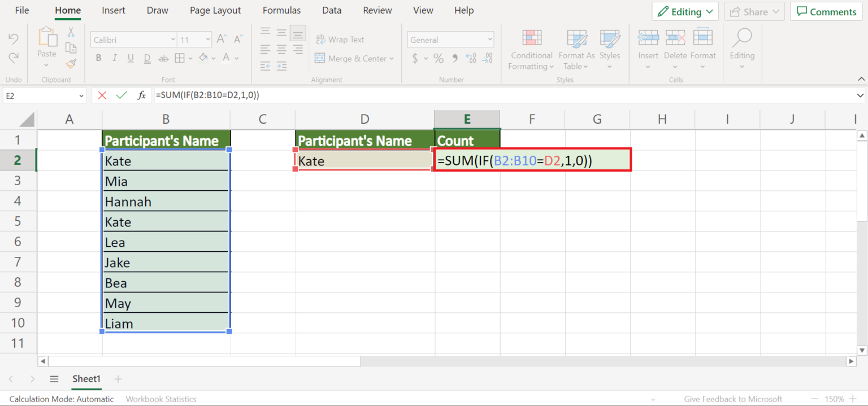The height and width of the screenshot is (406, 868).
Task: Click the Cut scissors icon
Action: (x=71, y=32)
